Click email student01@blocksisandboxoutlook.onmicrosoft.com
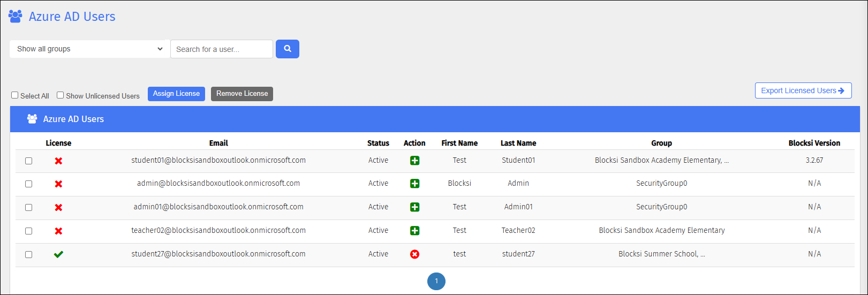This screenshot has width=868, height=295. point(218,160)
